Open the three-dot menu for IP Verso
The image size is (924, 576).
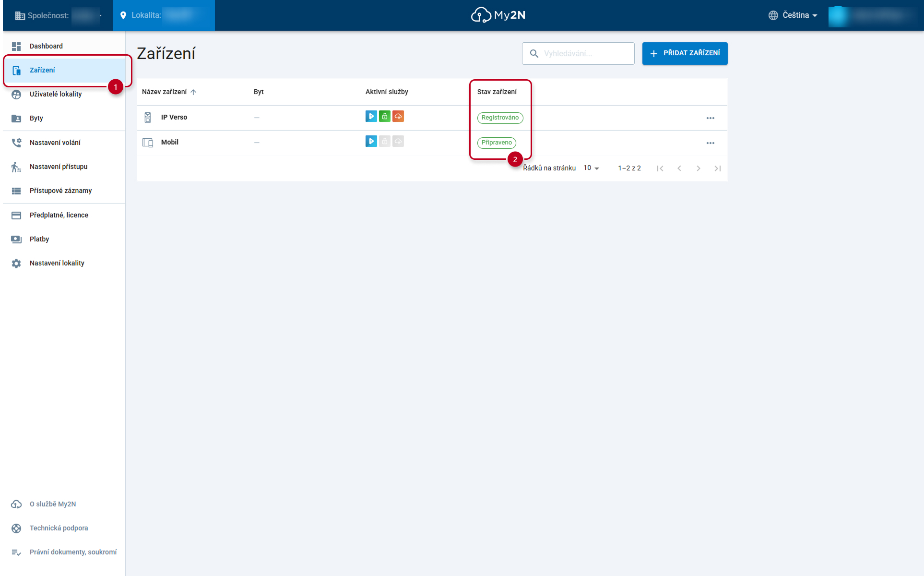[710, 118]
